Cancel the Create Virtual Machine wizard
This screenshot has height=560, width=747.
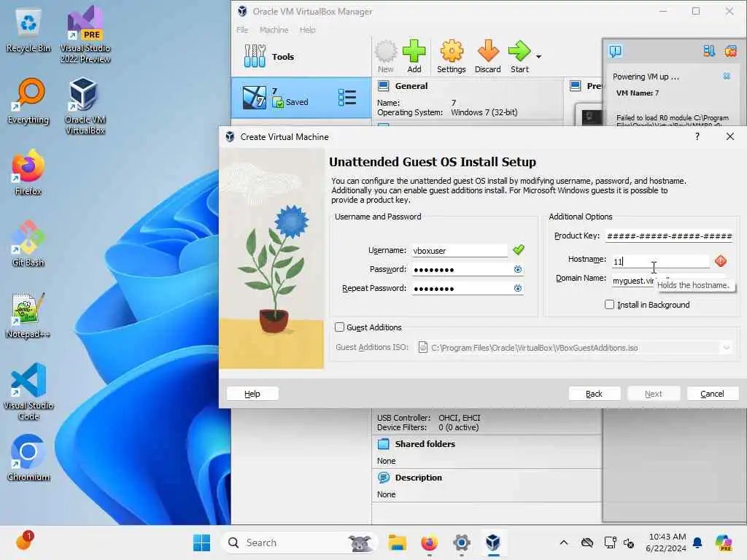tap(712, 394)
